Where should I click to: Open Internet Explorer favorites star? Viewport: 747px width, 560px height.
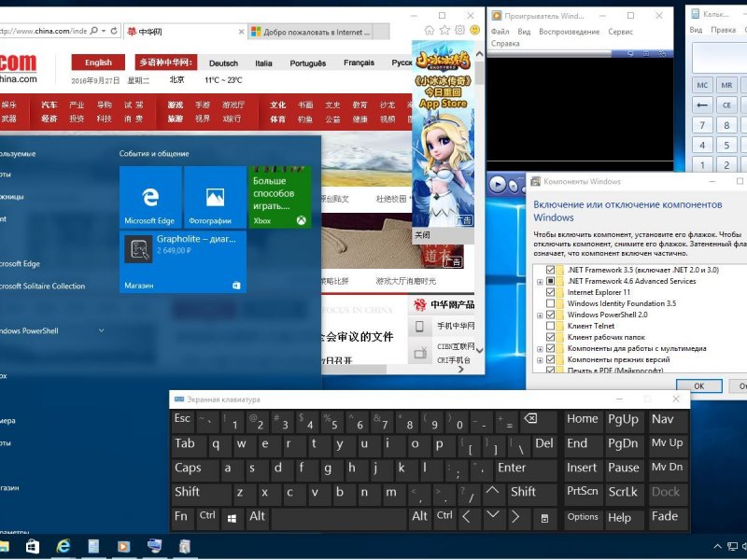click(x=444, y=31)
